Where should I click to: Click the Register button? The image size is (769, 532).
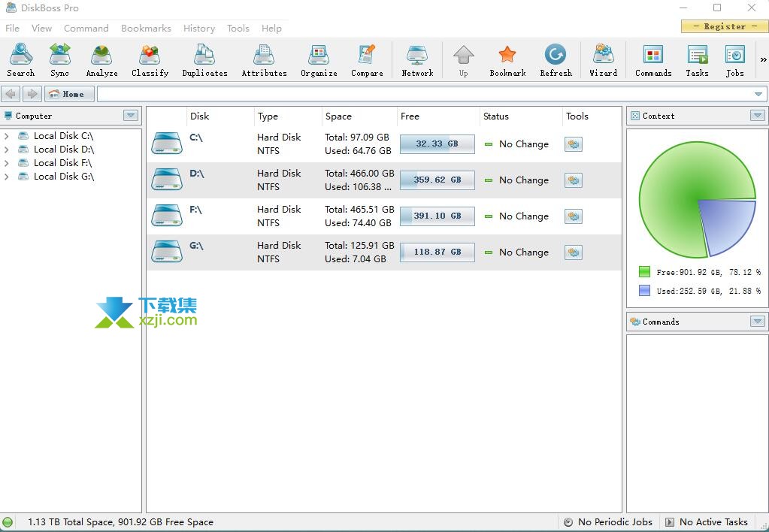pos(724,26)
